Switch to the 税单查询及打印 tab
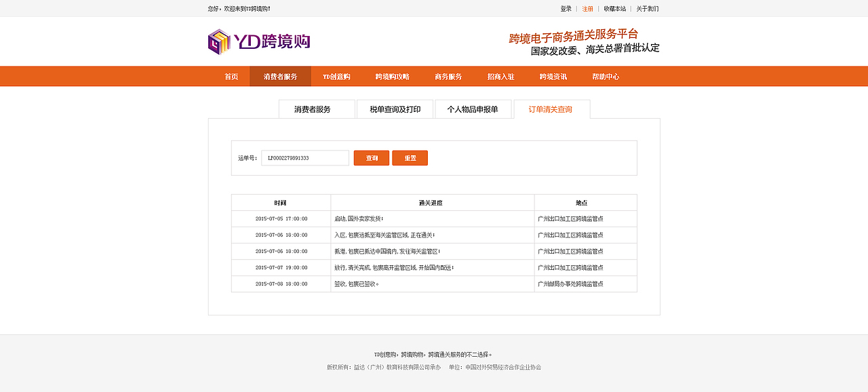 [394, 109]
